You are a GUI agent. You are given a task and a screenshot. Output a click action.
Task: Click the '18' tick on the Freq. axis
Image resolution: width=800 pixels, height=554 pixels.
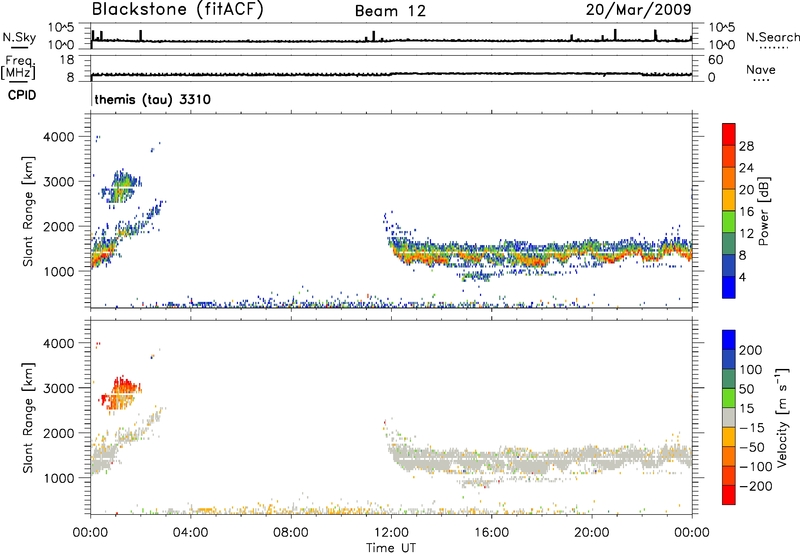[x=67, y=60]
